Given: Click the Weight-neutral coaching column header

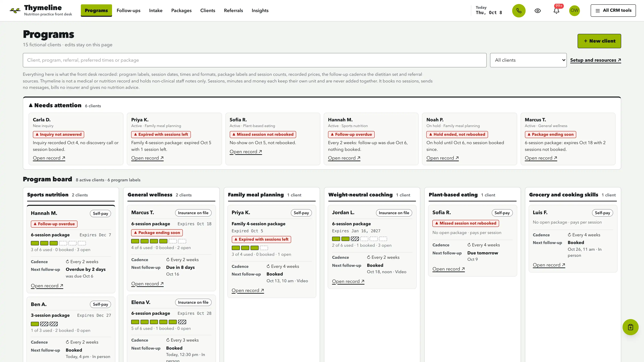Looking at the screenshot, I should (360, 195).
